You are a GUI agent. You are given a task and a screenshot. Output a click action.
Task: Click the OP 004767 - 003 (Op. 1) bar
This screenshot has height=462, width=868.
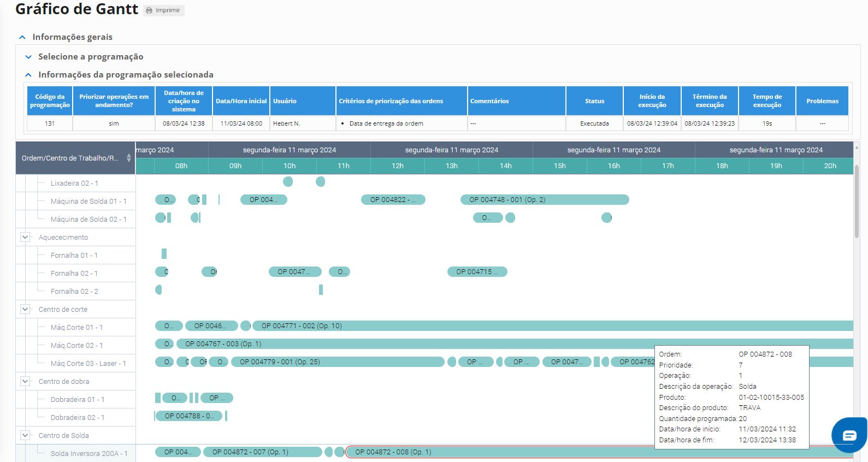point(515,344)
